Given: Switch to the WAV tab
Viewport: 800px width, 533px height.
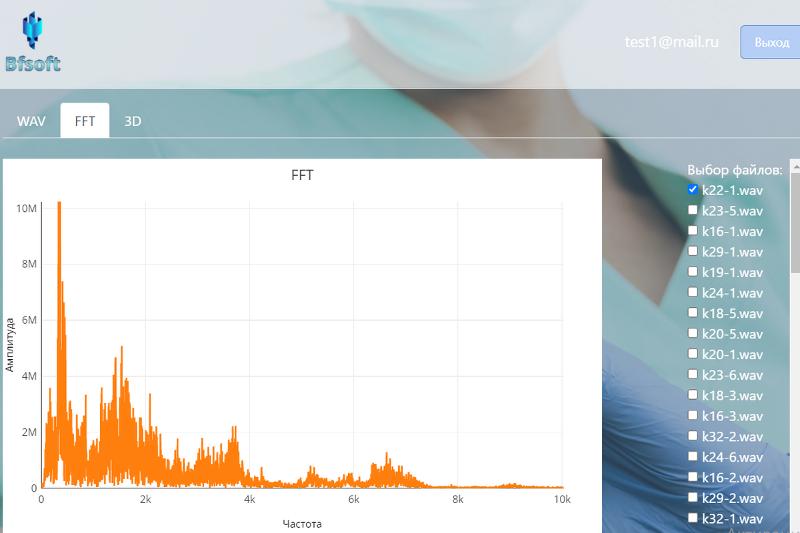Looking at the screenshot, I should click(x=31, y=121).
